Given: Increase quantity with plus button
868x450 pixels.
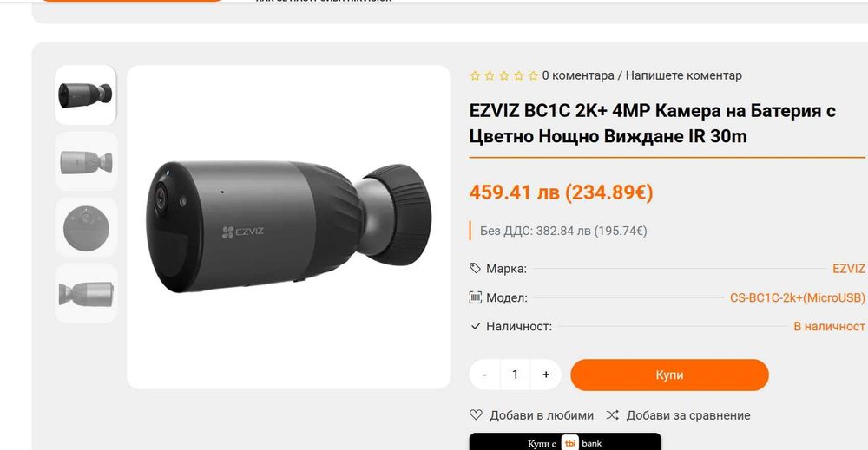Looking at the screenshot, I should (x=546, y=375).
